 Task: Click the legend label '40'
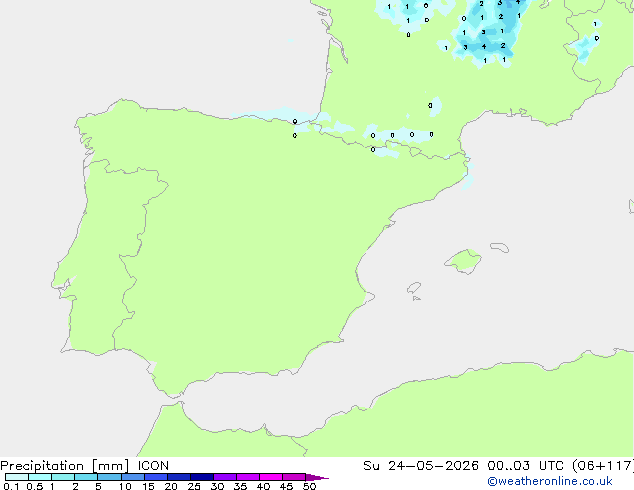point(263,486)
